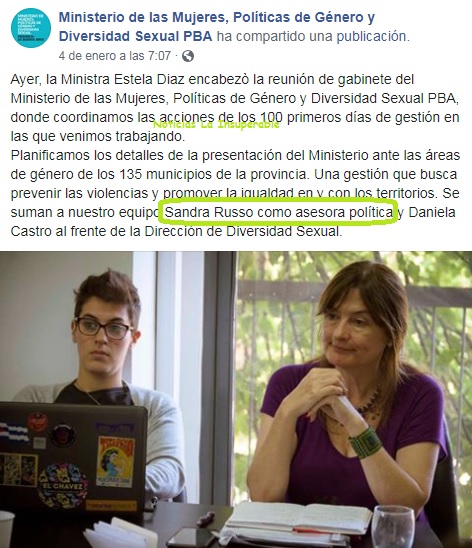Click the green beaded bracelet on wrist
The width and height of the screenshot is (472, 548).
(365, 442)
